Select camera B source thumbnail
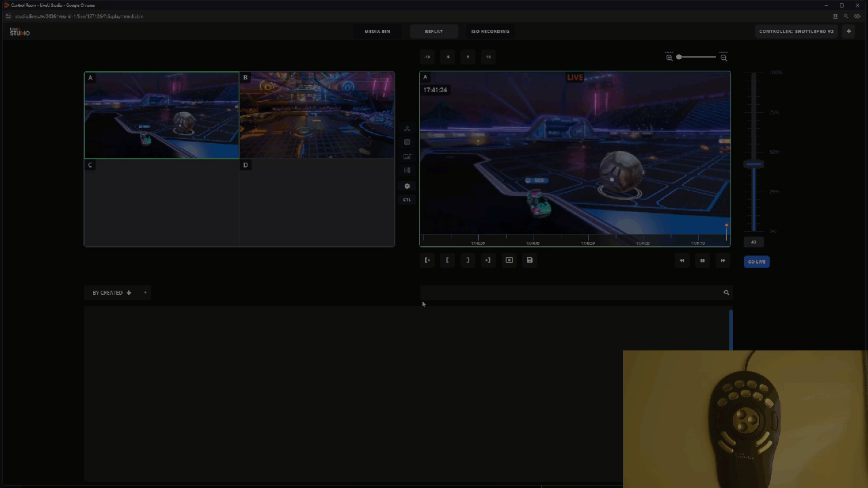The width and height of the screenshot is (868, 488). pos(317,115)
